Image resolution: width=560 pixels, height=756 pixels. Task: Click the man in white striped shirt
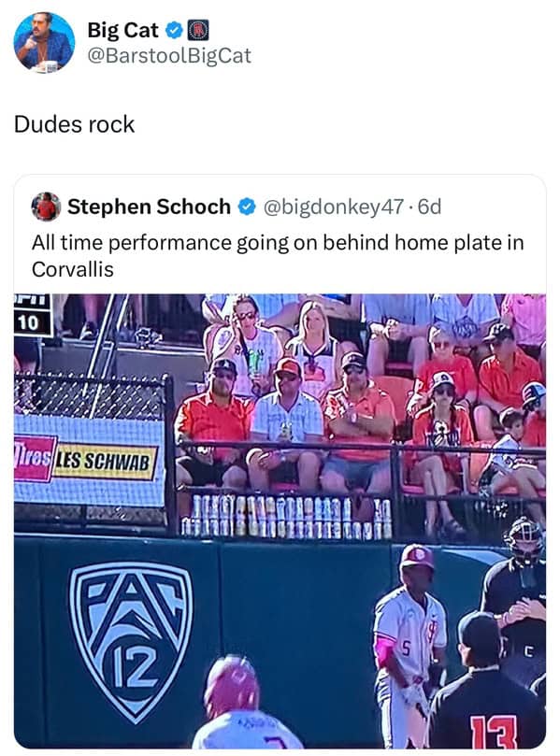click(286, 424)
